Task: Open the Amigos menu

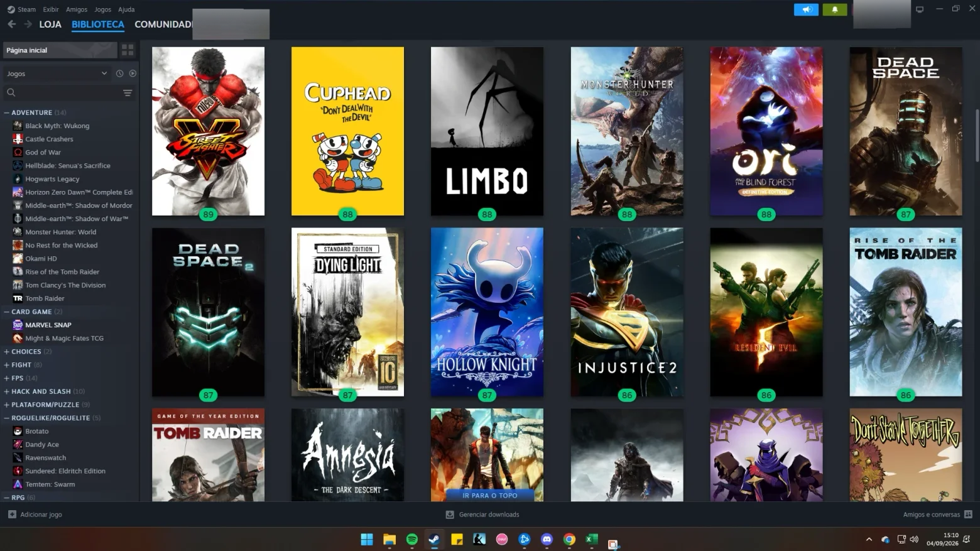Action: (77, 9)
